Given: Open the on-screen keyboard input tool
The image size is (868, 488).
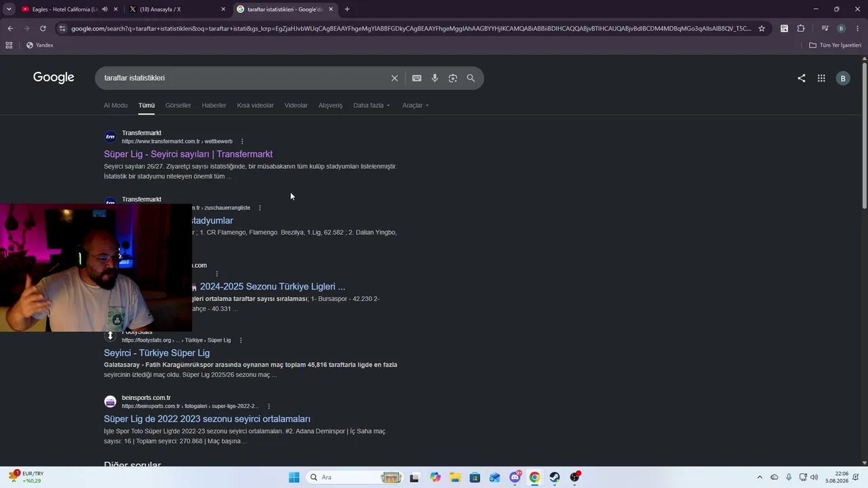Looking at the screenshot, I should click(417, 78).
